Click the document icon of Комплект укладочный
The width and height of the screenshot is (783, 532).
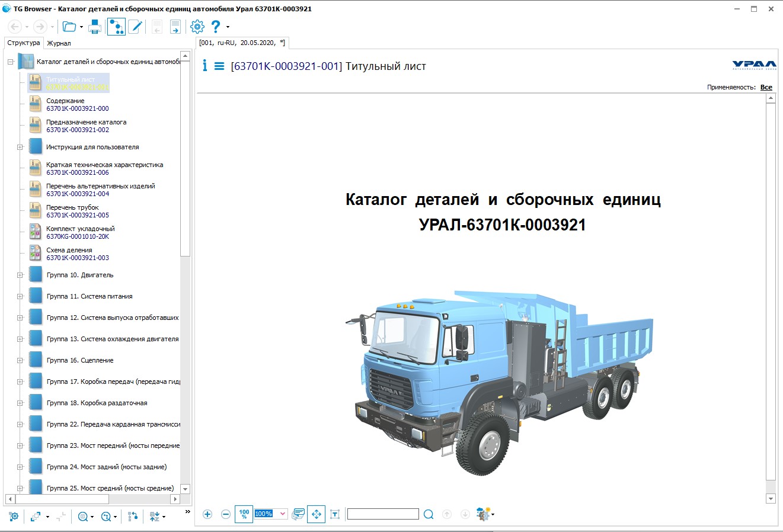[x=36, y=232]
